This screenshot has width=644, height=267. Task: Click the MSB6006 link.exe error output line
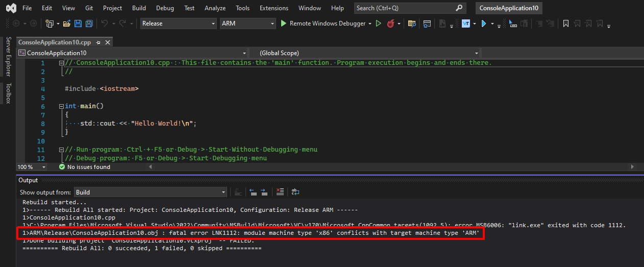[x=324, y=225]
